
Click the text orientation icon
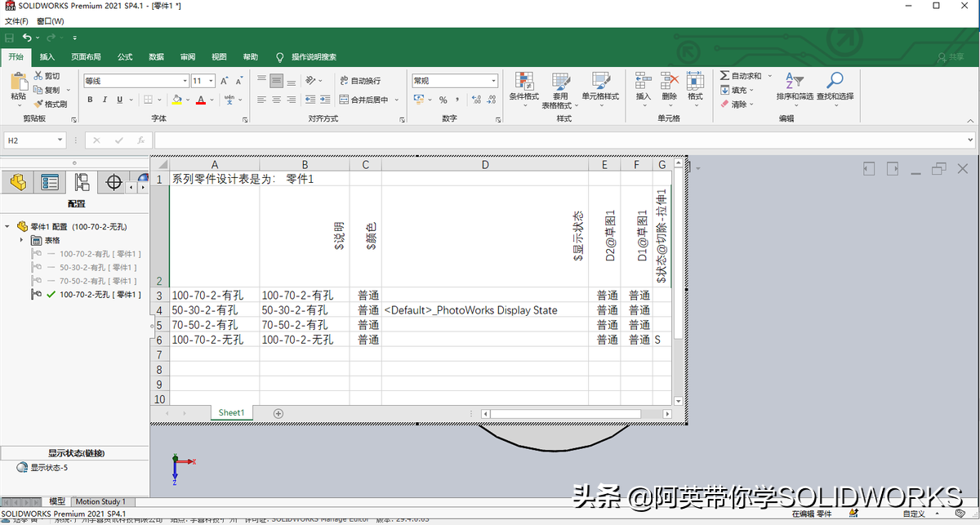point(311,81)
